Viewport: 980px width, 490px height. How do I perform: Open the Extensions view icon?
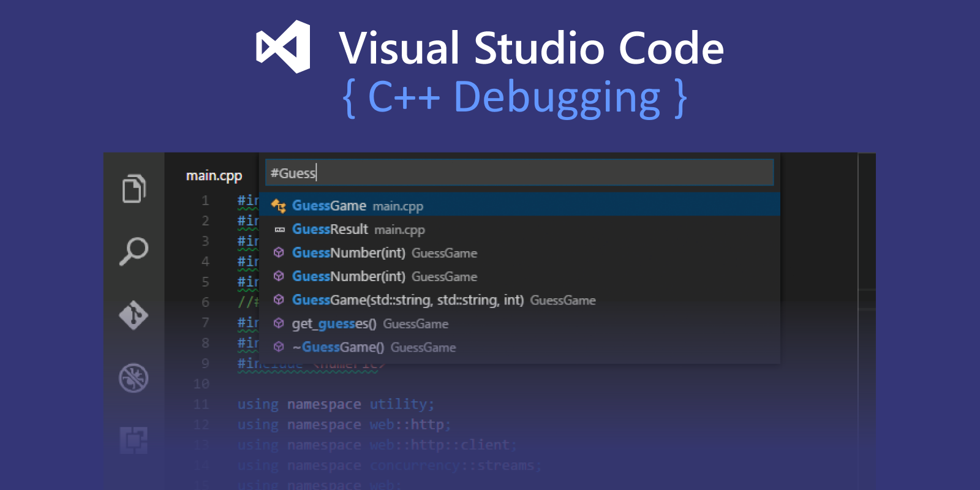[134, 440]
